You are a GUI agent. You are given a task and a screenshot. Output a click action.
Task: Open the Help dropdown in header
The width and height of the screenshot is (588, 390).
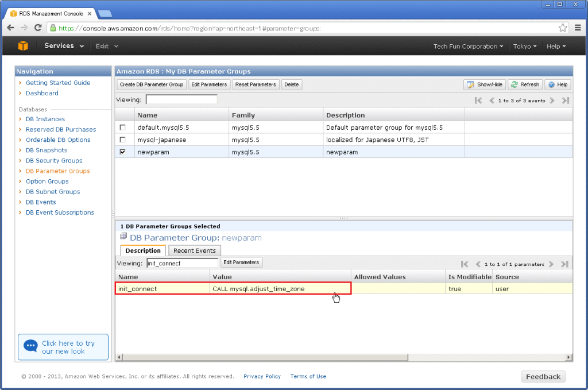[556, 47]
